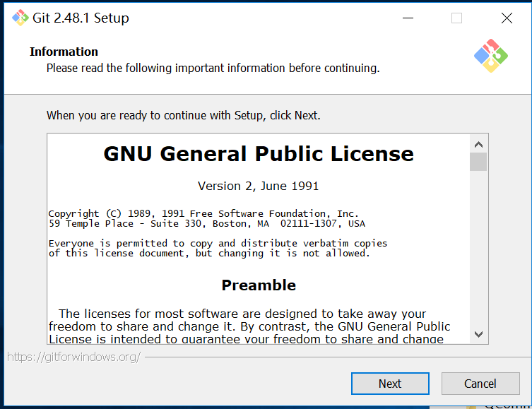Click the Information header title
The width and height of the screenshot is (532, 409).
click(64, 52)
